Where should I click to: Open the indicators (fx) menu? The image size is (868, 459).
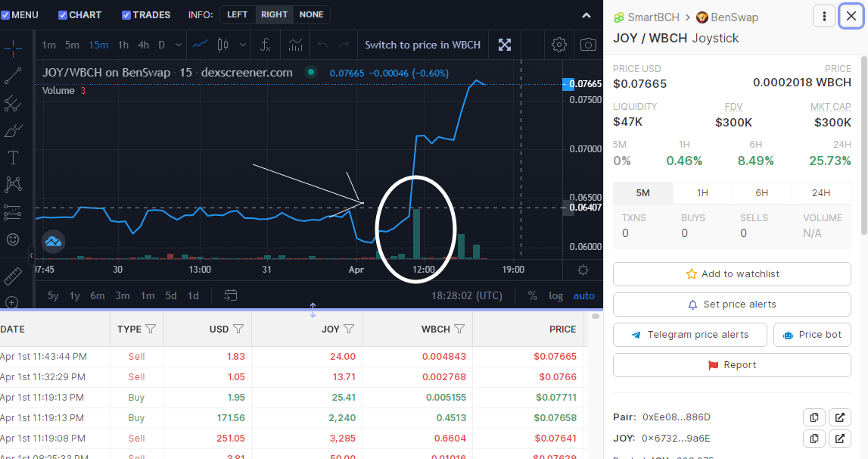(x=265, y=45)
